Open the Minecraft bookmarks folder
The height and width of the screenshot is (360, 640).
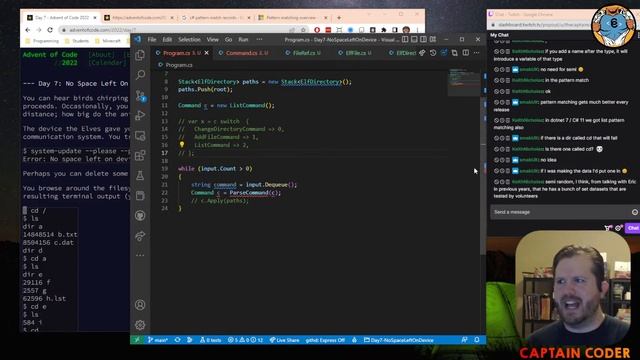tap(108, 41)
